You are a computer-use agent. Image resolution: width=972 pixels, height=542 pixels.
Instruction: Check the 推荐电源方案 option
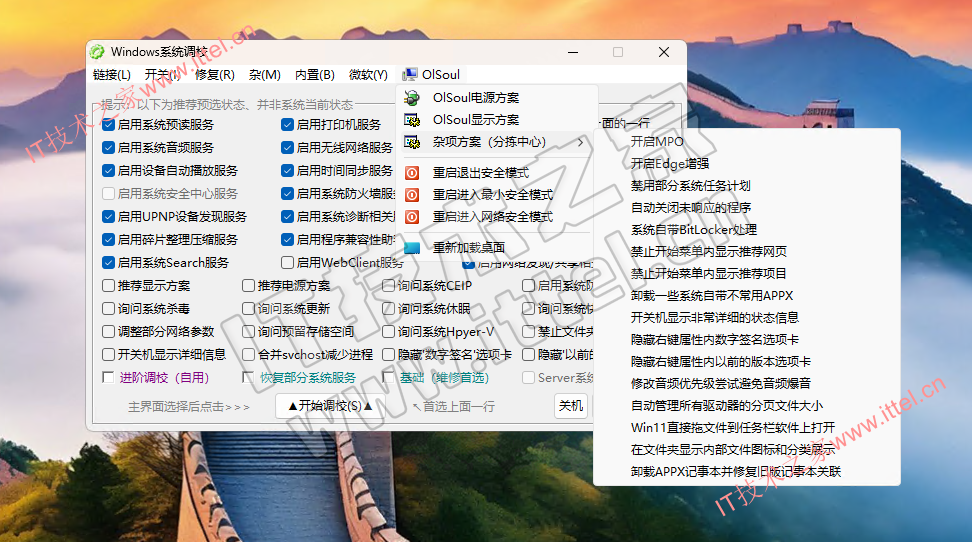248,286
